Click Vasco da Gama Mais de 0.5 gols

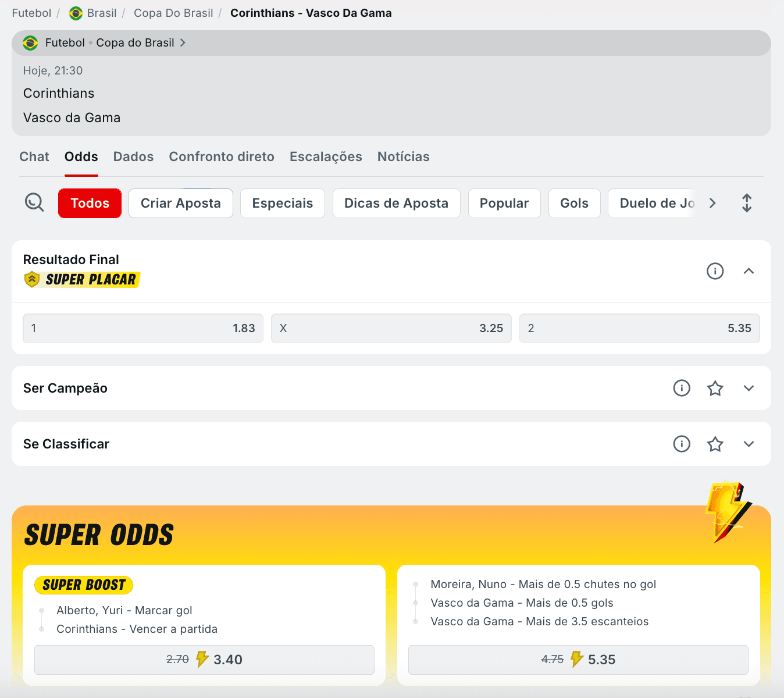coord(522,603)
